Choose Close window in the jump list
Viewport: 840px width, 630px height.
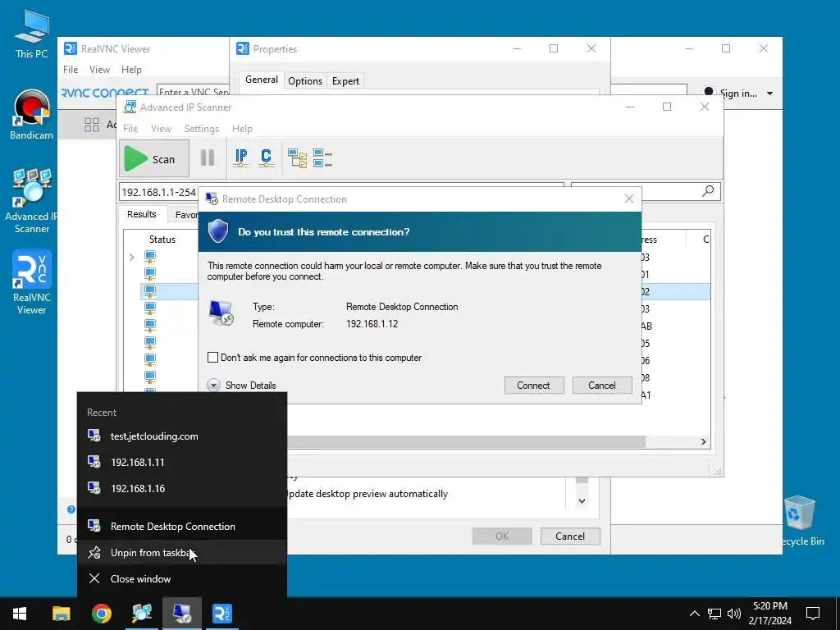pyautogui.click(x=182, y=578)
